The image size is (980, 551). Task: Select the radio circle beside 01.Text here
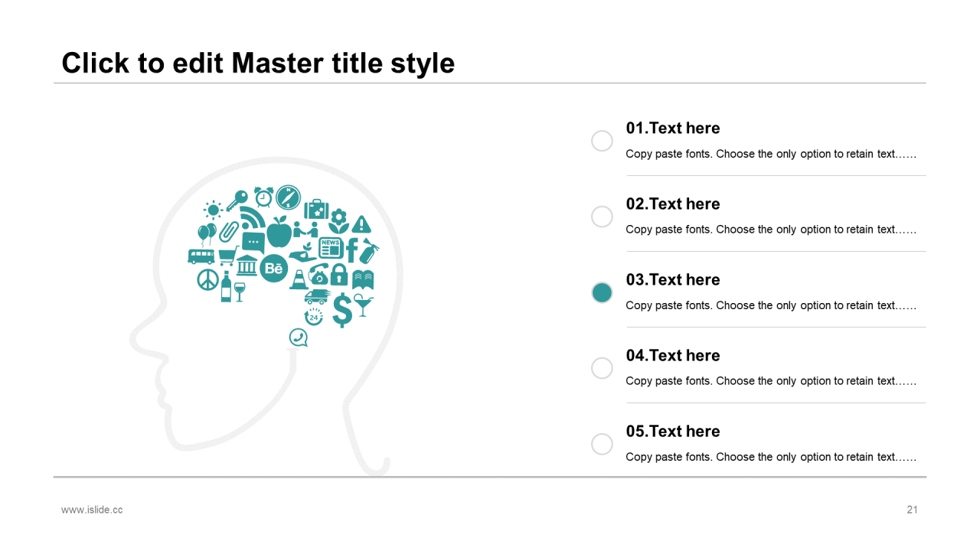(603, 141)
